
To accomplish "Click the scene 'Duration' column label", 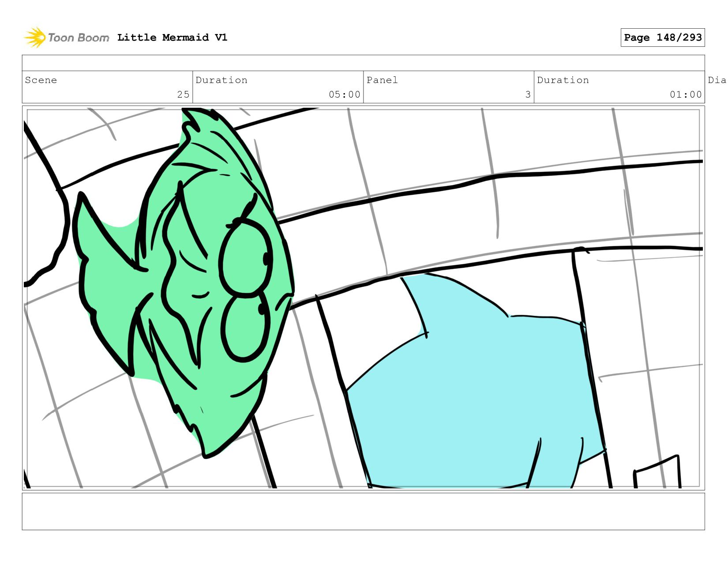I will (221, 80).
